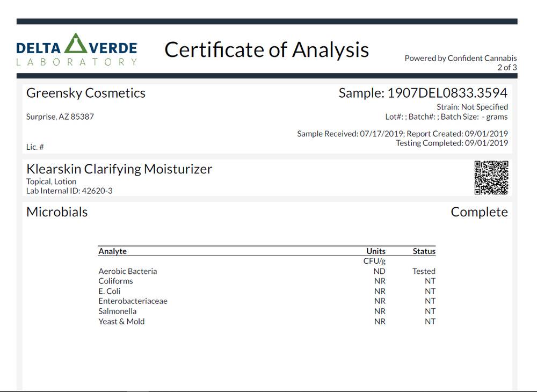Screen dimensions: 537x392
Task: Click the 'Complete' status label
Action: tap(479, 212)
